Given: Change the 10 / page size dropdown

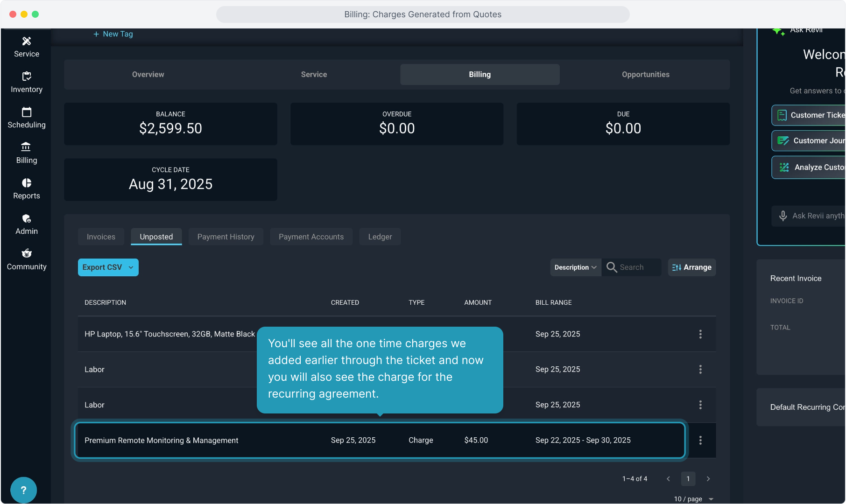Looking at the screenshot, I should point(694,499).
